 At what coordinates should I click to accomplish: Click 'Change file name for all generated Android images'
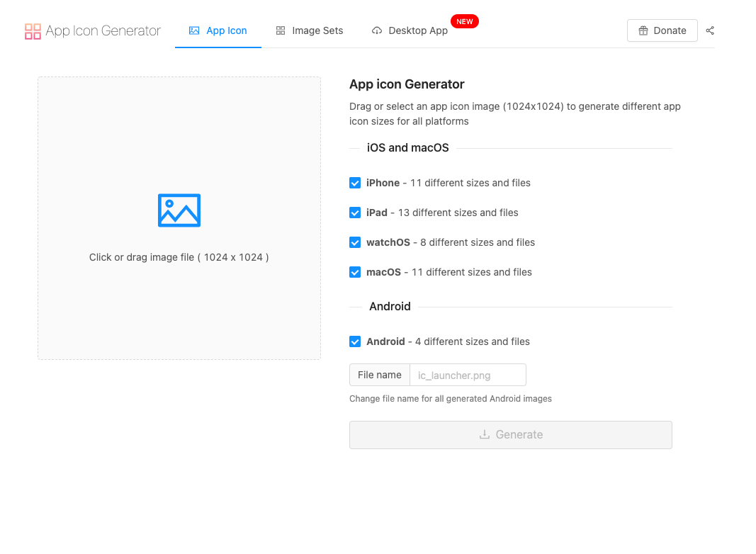tap(451, 399)
